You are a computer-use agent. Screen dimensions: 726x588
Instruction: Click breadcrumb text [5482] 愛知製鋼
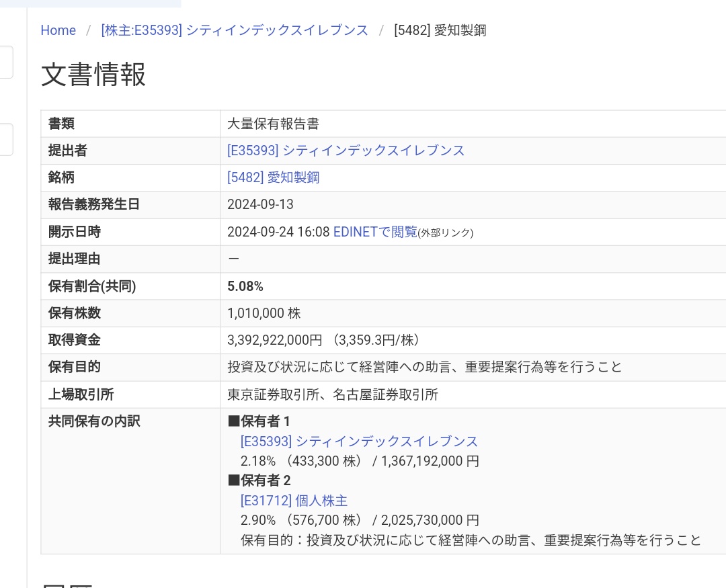[x=440, y=30]
